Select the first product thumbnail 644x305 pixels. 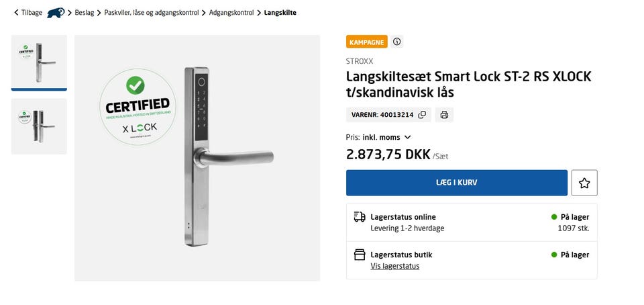[39, 61]
